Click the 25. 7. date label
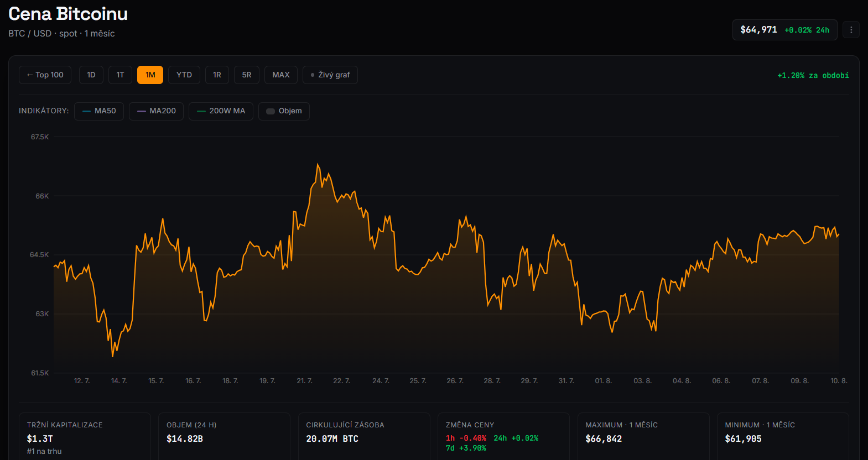868x460 pixels. [x=418, y=381]
